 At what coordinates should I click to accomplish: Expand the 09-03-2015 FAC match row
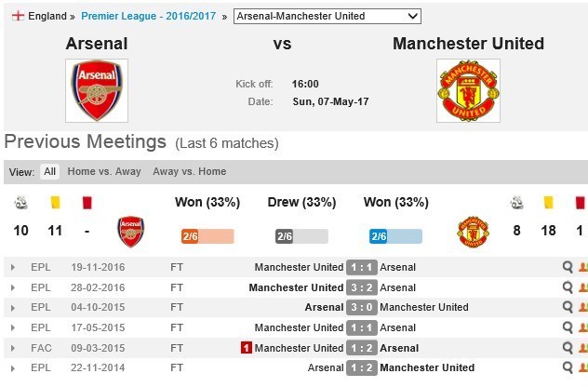pyautogui.click(x=13, y=349)
